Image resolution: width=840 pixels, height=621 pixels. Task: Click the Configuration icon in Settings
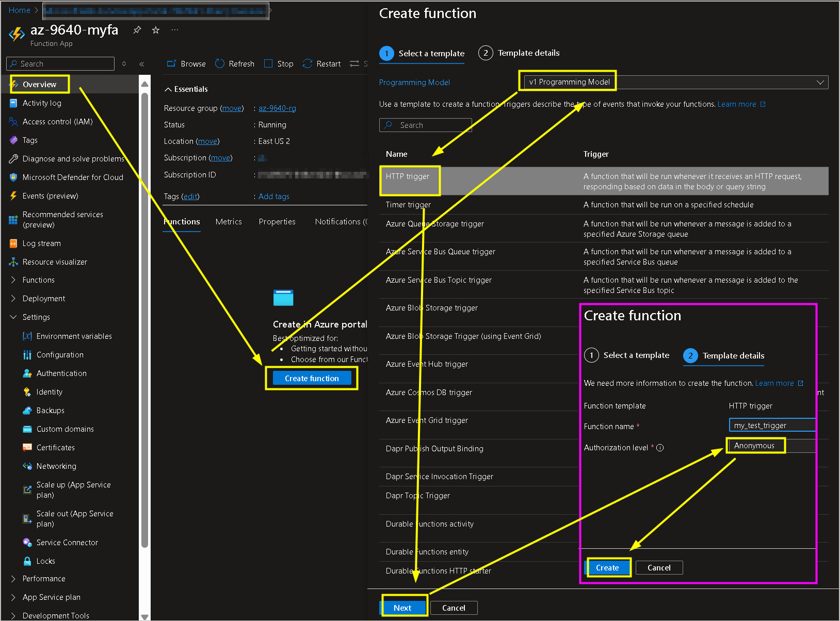[27, 355]
